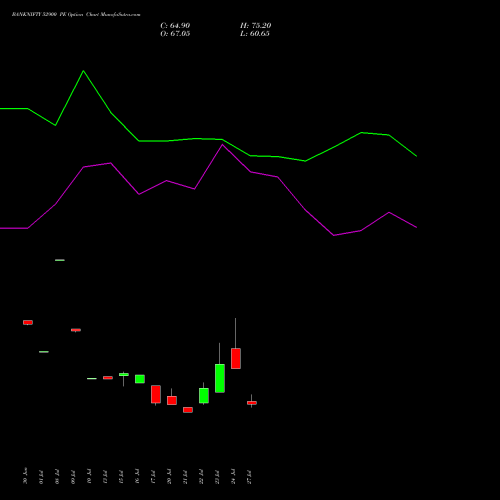
Task: Click the green candlestick above 22 Jul
Action: (x=204, y=396)
